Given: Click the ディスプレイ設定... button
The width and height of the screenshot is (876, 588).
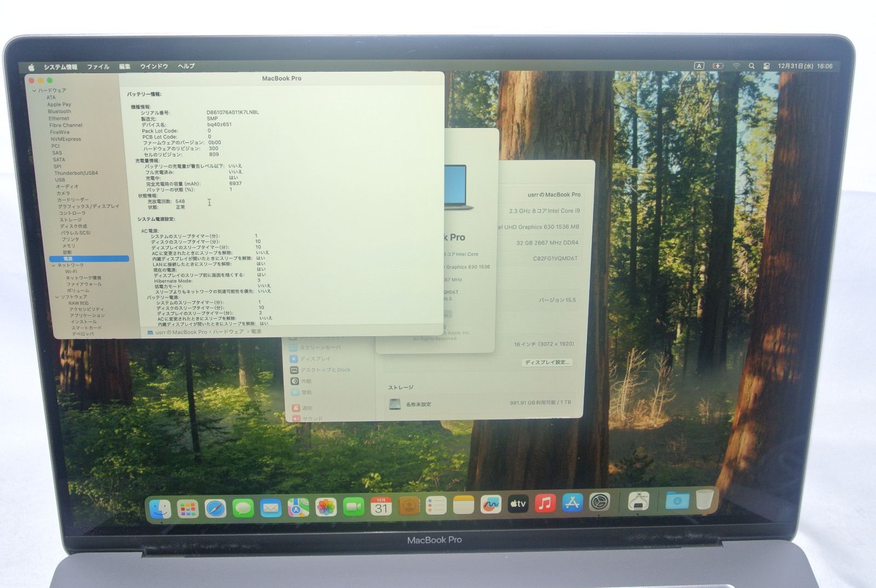Looking at the screenshot, I should click(547, 362).
